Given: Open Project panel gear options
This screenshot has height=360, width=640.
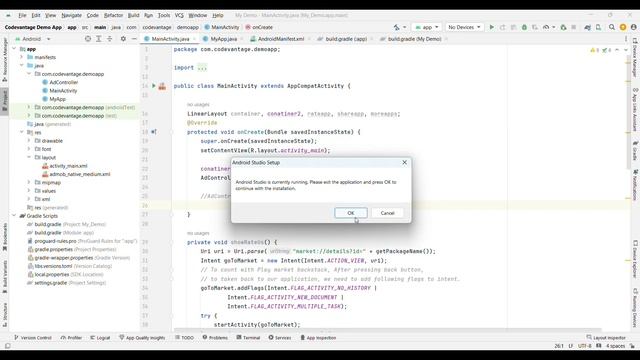Looking at the screenshot, I should coord(123,39).
